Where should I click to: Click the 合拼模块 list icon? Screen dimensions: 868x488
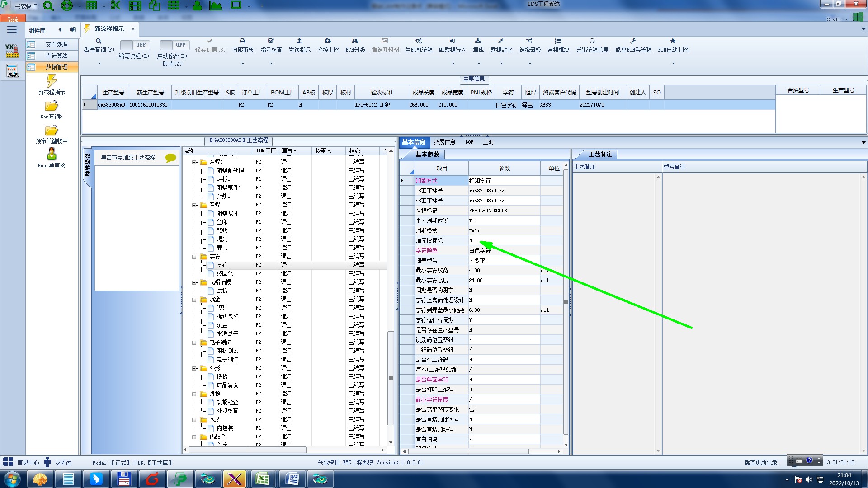click(x=558, y=41)
